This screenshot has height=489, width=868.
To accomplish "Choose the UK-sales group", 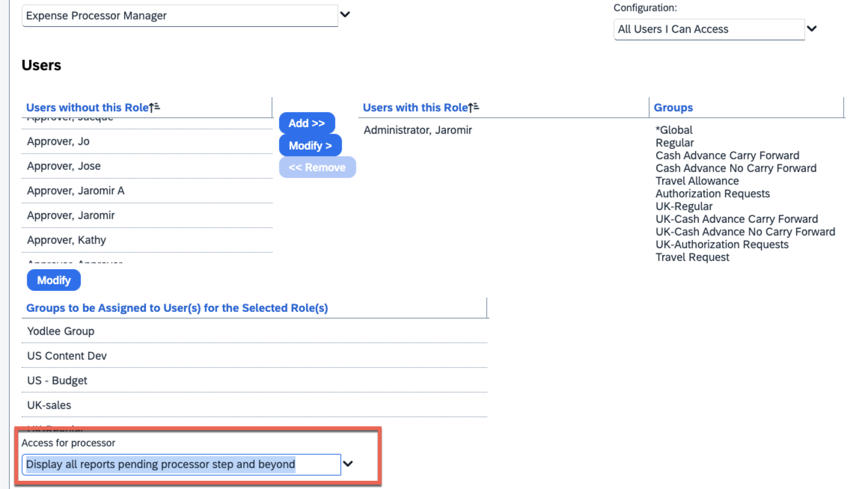I will coord(49,405).
